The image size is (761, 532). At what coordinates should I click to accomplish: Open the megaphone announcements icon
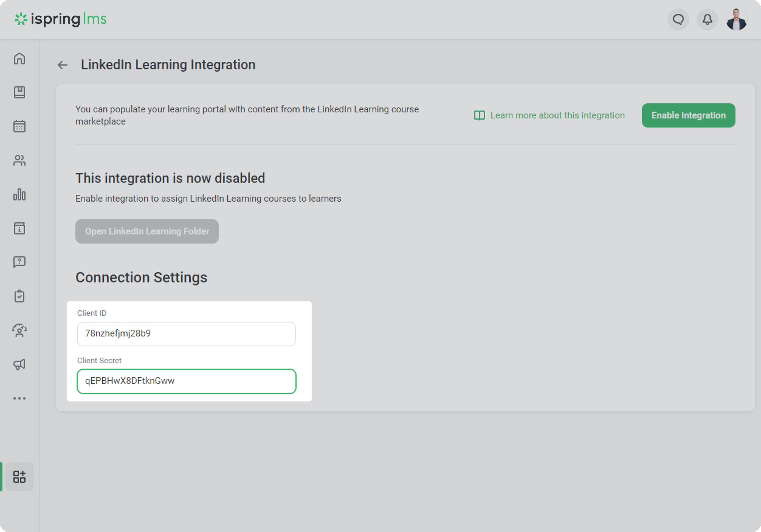(19, 364)
